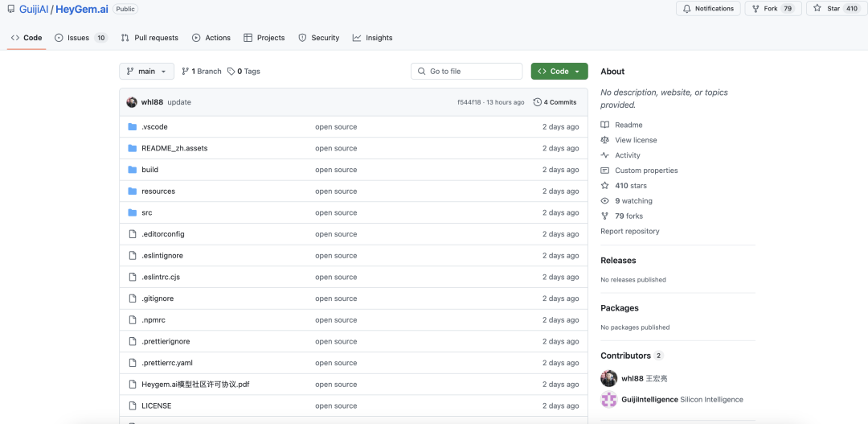Image resolution: width=868 pixels, height=424 pixels.
Task: Open the Insights tab
Action: point(373,38)
